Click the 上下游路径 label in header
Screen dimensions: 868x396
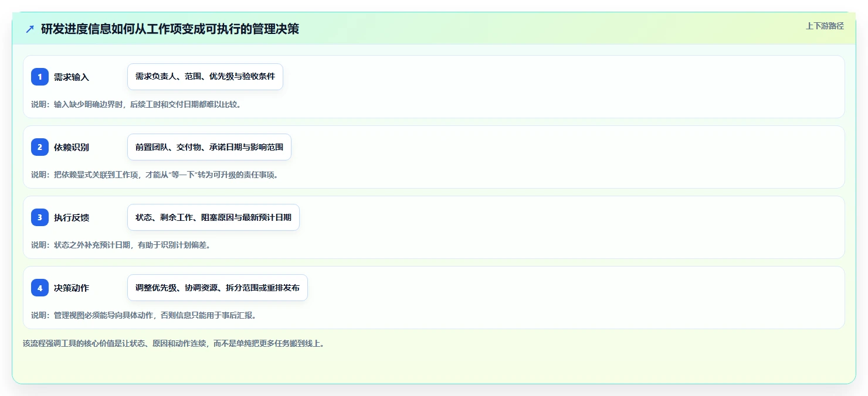pos(825,26)
